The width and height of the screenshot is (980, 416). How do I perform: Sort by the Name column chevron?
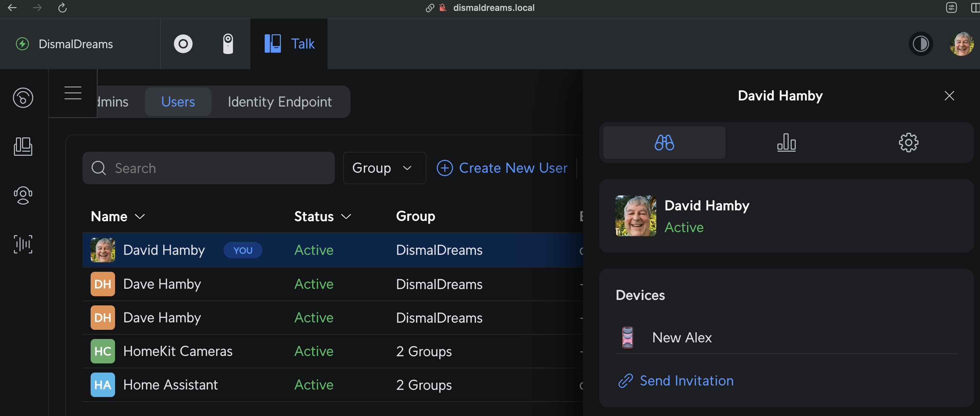(x=140, y=216)
